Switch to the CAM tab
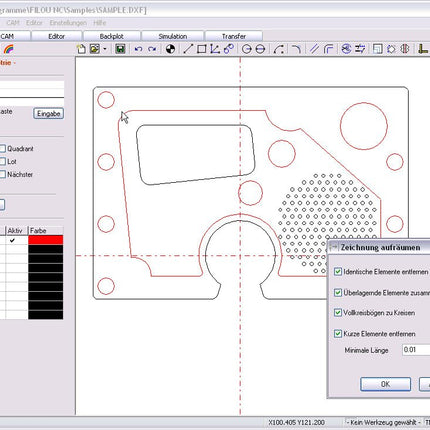Screen dimensions: 430x430 pyautogui.click(x=15, y=36)
